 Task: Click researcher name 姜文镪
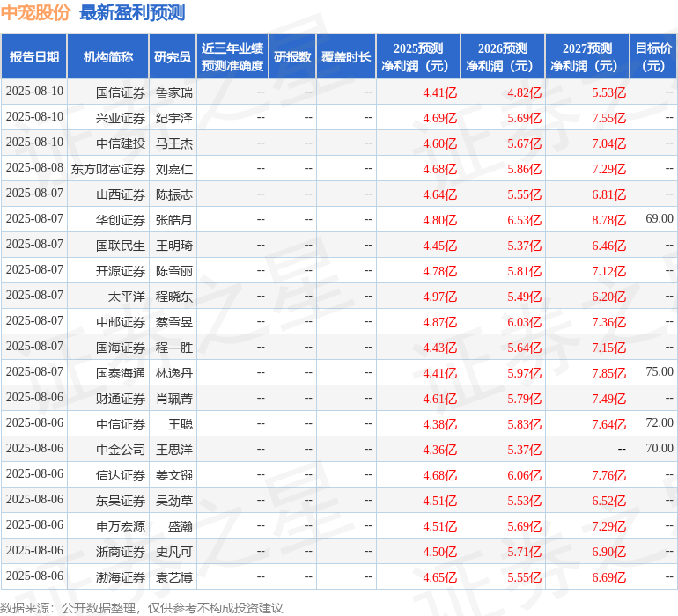tap(173, 475)
